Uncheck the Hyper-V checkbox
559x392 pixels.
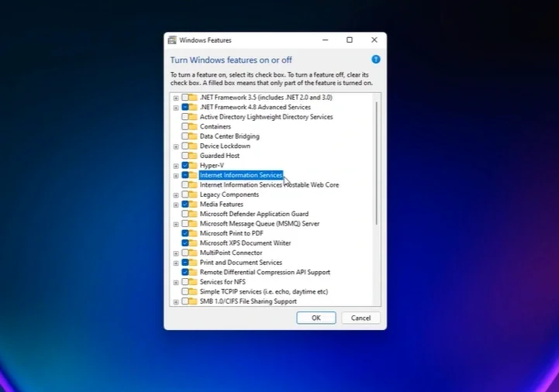[x=185, y=165]
